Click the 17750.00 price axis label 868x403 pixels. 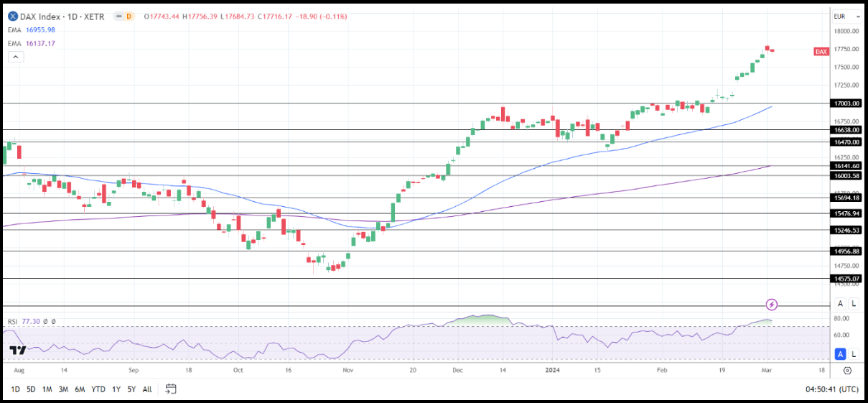[x=846, y=49]
